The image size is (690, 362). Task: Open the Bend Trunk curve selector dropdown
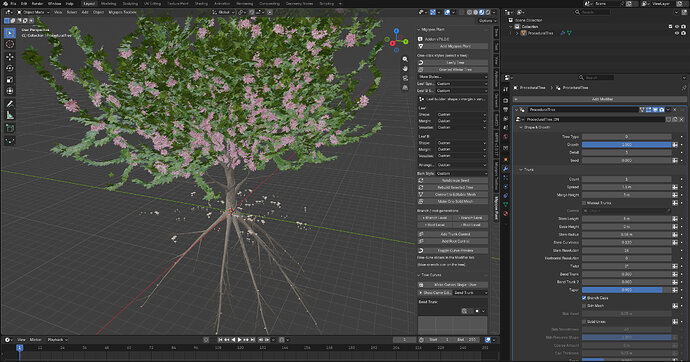pyautogui.click(x=470, y=293)
